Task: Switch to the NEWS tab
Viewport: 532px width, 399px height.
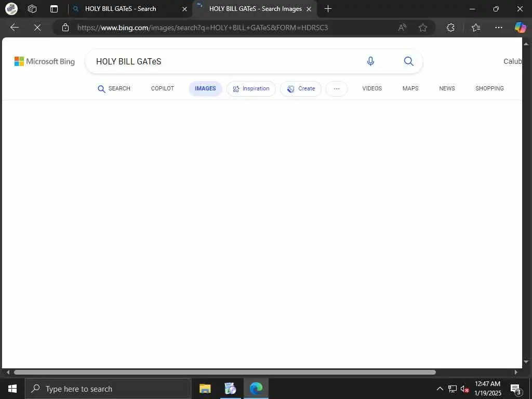Action: click(x=447, y=88)
